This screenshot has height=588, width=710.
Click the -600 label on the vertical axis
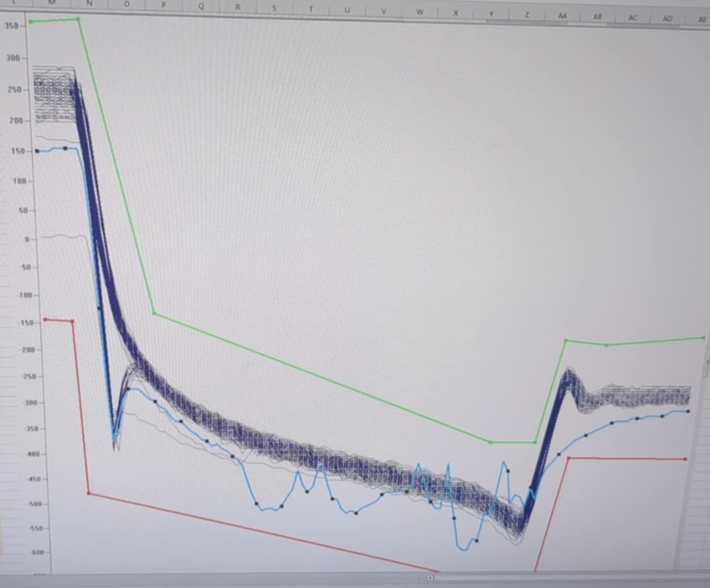coord(38,552)
